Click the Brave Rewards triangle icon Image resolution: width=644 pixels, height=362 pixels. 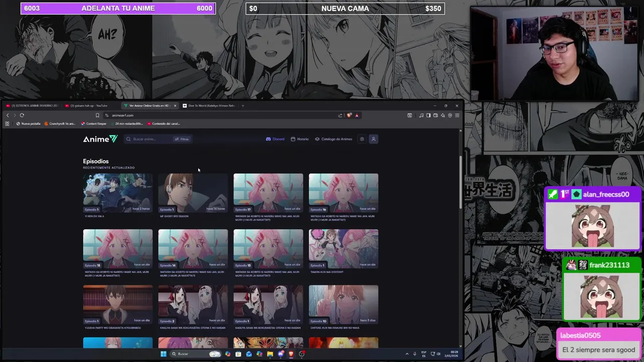click(x=357, y=115)
